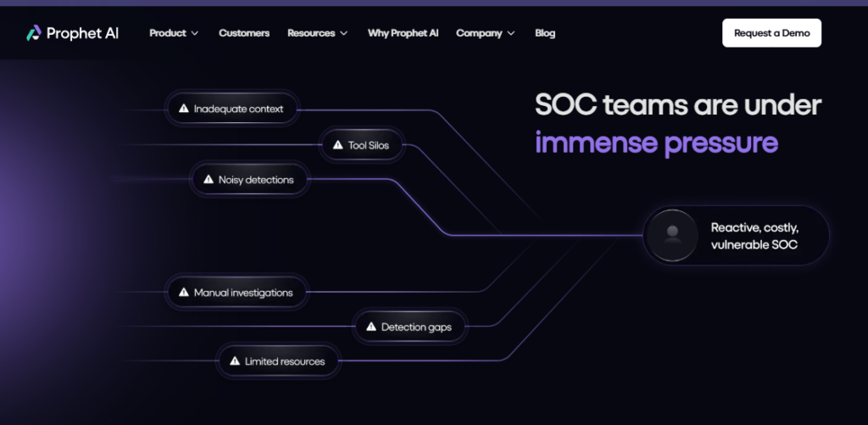
Task: Click warning icon beside Detection gaps
Action: (x=371, y=327)
